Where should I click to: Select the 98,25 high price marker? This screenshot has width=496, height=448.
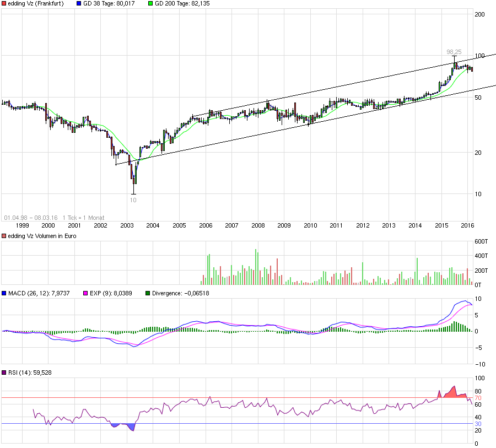[454, 52]
